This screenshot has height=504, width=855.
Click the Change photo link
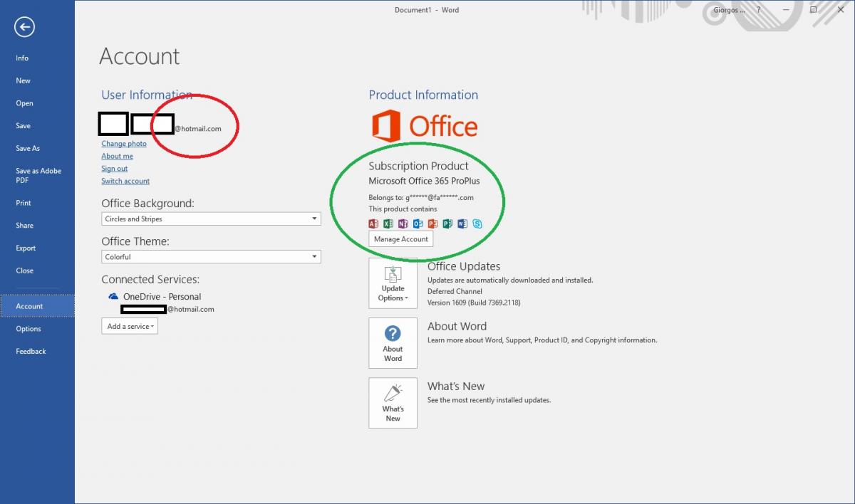pyautogui.click(x=124, y=144)
